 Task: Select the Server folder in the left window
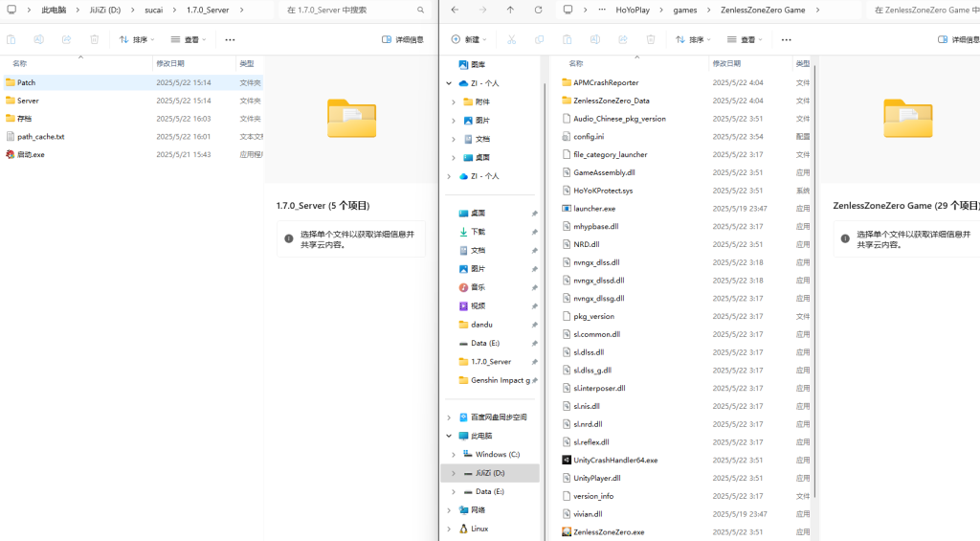pyautogui.click(x=132, y=101)
